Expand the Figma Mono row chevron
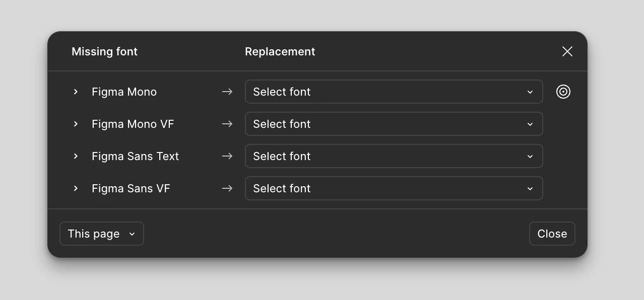Viewport: 644px width, 300px height. pyautogui.click(x=76, y=92)
